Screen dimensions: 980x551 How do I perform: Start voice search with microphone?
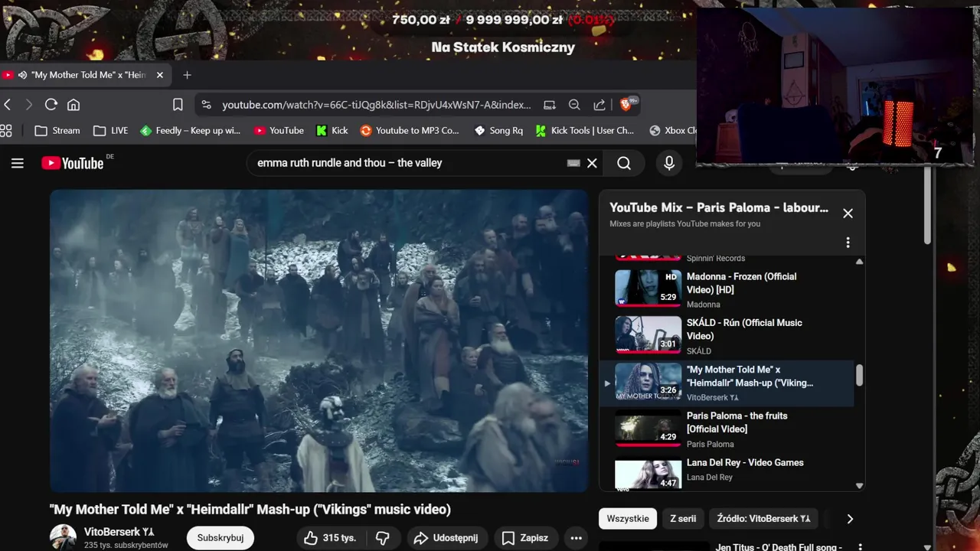click(x=669, y=163)
